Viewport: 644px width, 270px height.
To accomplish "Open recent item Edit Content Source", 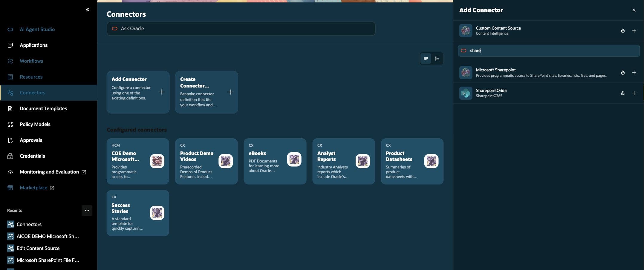I will pos(38,248).
